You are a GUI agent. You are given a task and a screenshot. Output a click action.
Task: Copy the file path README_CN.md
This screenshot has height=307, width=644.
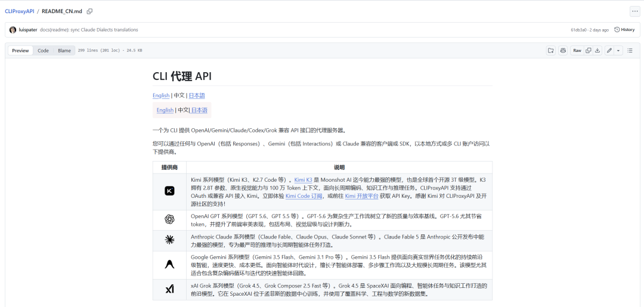tap(89, 11)
